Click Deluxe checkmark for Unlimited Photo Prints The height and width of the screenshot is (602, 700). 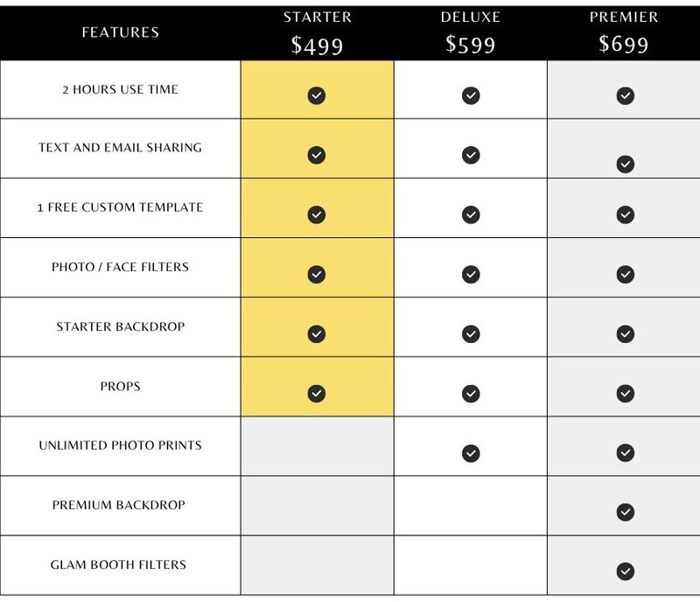471,453
